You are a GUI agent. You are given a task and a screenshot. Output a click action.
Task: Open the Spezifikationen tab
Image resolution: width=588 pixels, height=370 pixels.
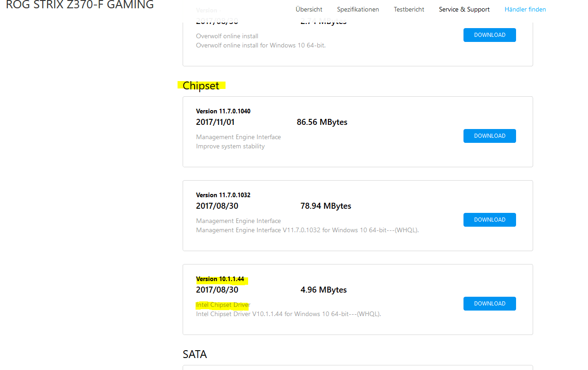[x=358, y=9]
